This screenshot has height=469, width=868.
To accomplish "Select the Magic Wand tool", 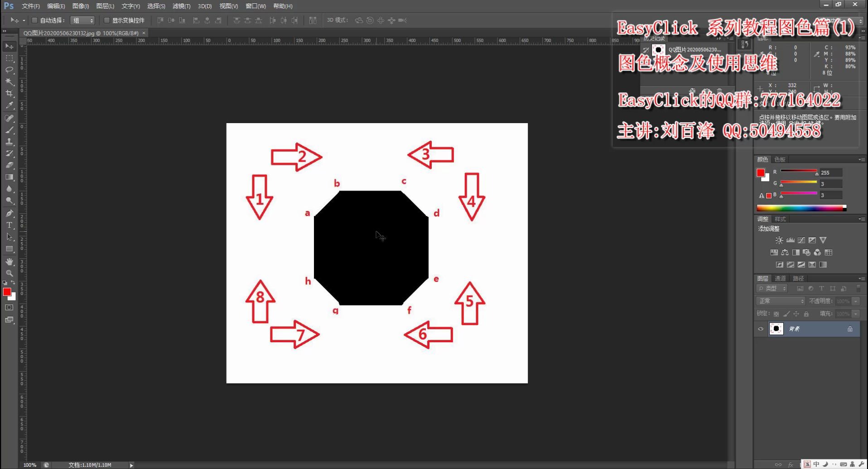I will (x=9, y=81).
